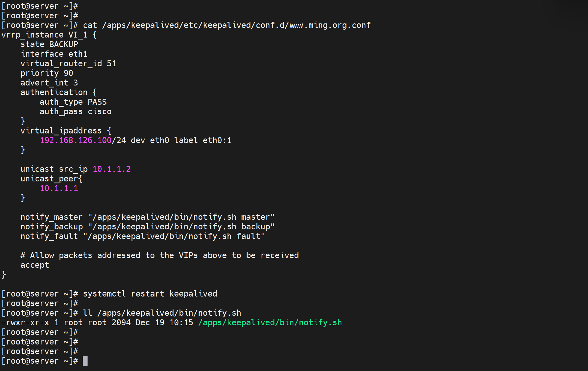Click the notify_fault script line

pyautogui.click(x=143, y=236)
